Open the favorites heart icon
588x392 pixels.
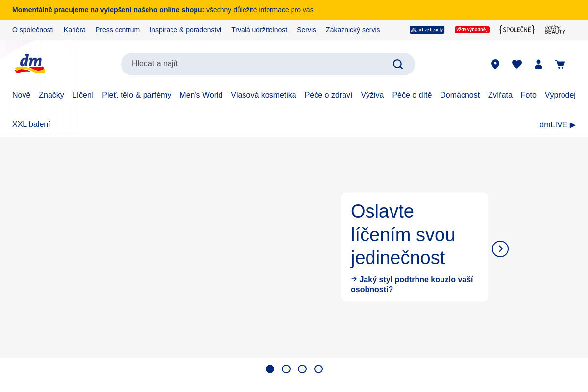(x=517, y=64)
